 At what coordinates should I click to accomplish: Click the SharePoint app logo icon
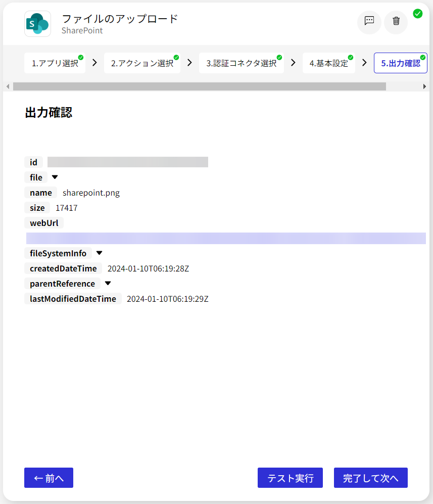(x=37, y=24)
